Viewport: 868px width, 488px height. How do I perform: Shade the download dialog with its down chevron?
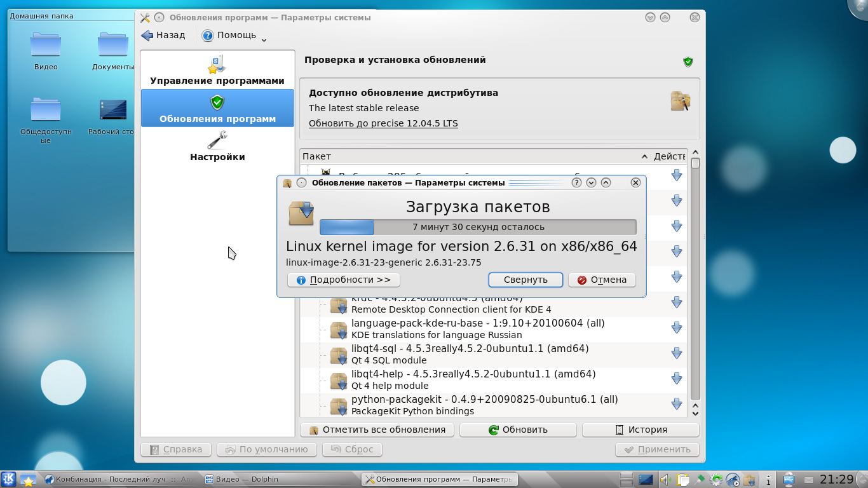pyautogui.click(x=591, y=182)
